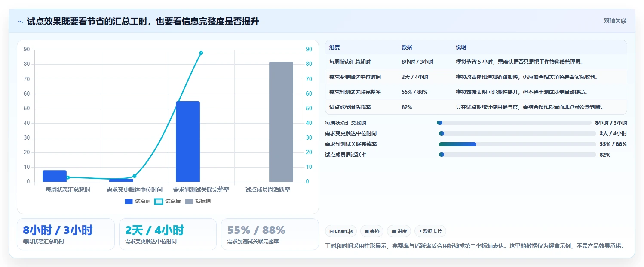Click the 82% value beside progress bar
644x267 pixels.
pyautogui.click(x=605, y=155)
